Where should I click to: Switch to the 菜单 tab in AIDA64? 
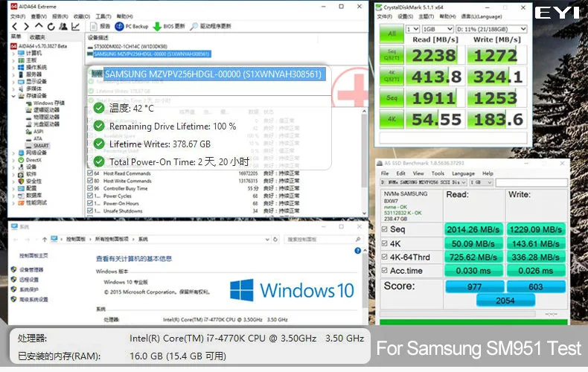point(16,36)
